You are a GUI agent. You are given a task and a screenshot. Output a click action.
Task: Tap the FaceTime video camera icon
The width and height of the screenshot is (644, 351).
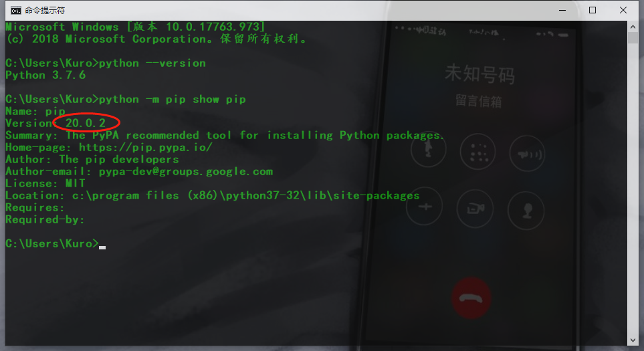475,209
